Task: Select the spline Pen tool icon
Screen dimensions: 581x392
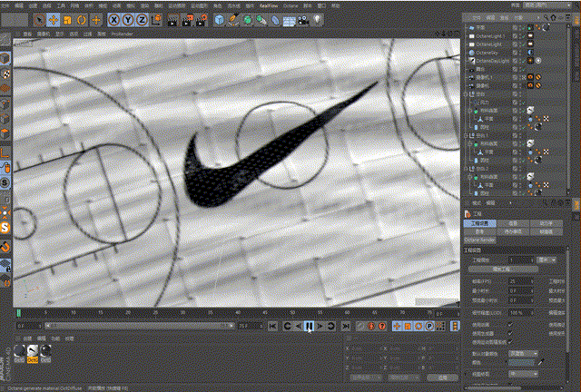Action: pyautogui.click(x=233, y=20)
